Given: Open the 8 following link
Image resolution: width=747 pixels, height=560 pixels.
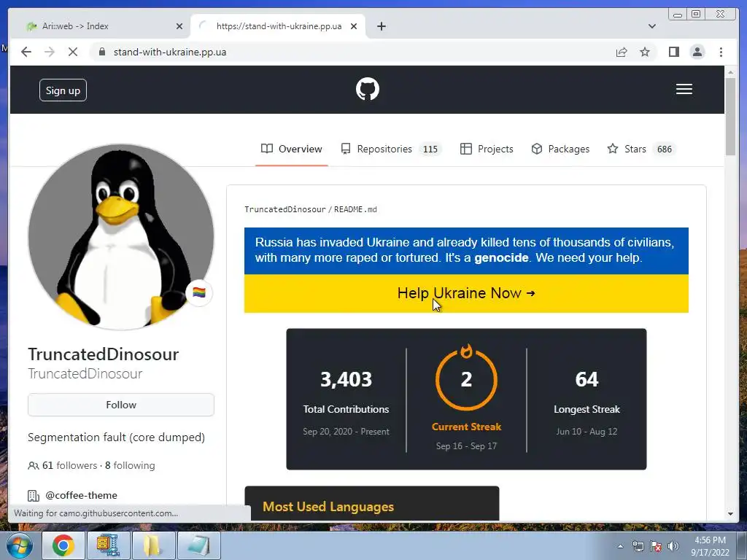Looking at the screenshot, I should coord(130,465).
